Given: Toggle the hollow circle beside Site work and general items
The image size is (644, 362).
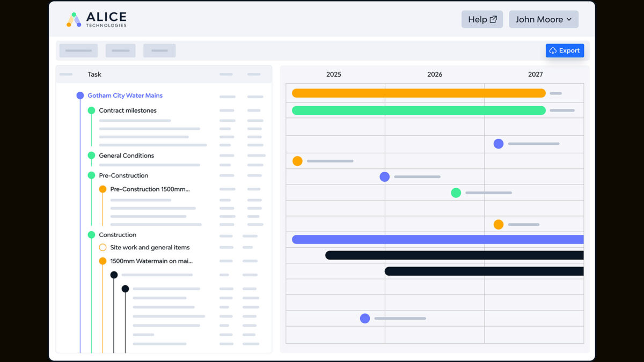Looking at the screenshot, I should (x=103, y=247).
